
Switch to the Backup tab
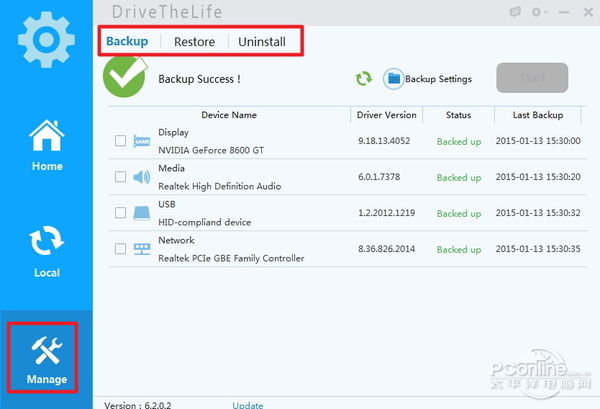(127, 41)
